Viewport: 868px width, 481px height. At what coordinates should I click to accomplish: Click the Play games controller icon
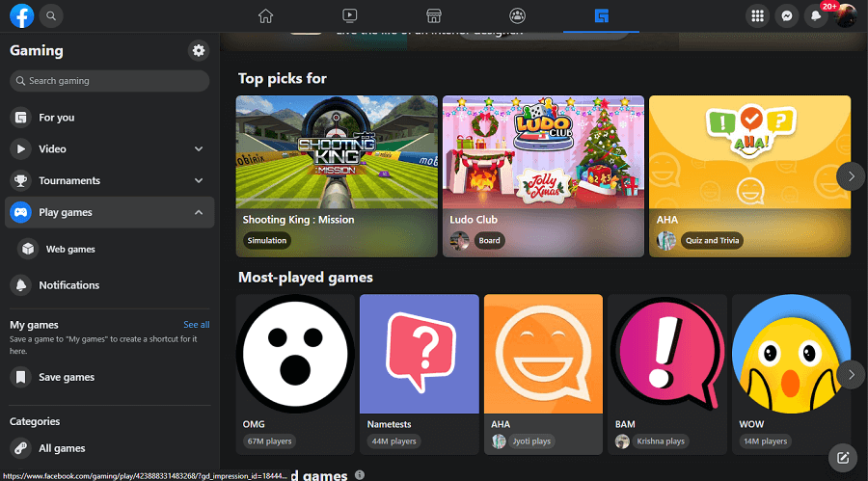(20, 212)
